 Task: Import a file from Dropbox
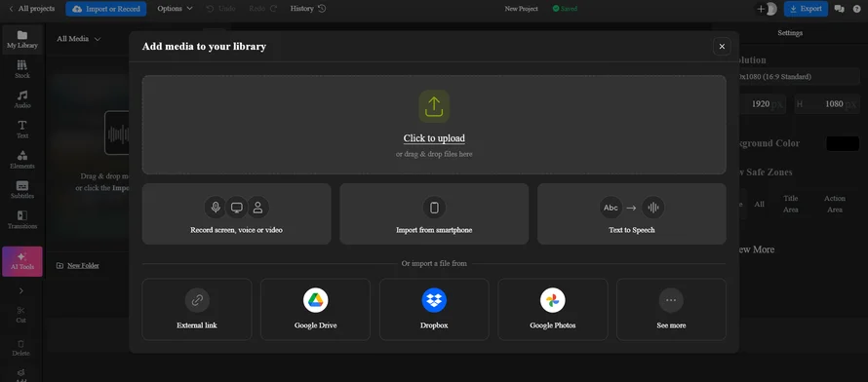point(434,310)
